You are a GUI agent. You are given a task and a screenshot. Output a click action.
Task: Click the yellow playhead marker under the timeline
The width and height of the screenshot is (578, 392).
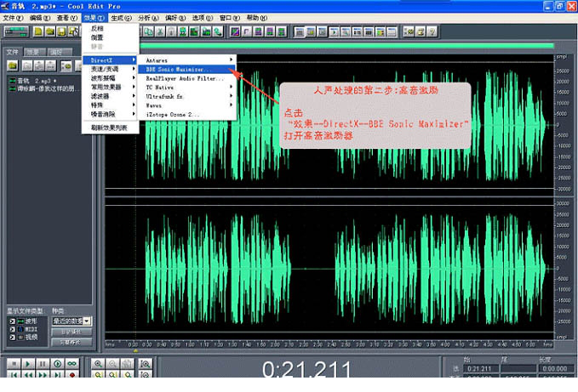click(x=135, y=351)
